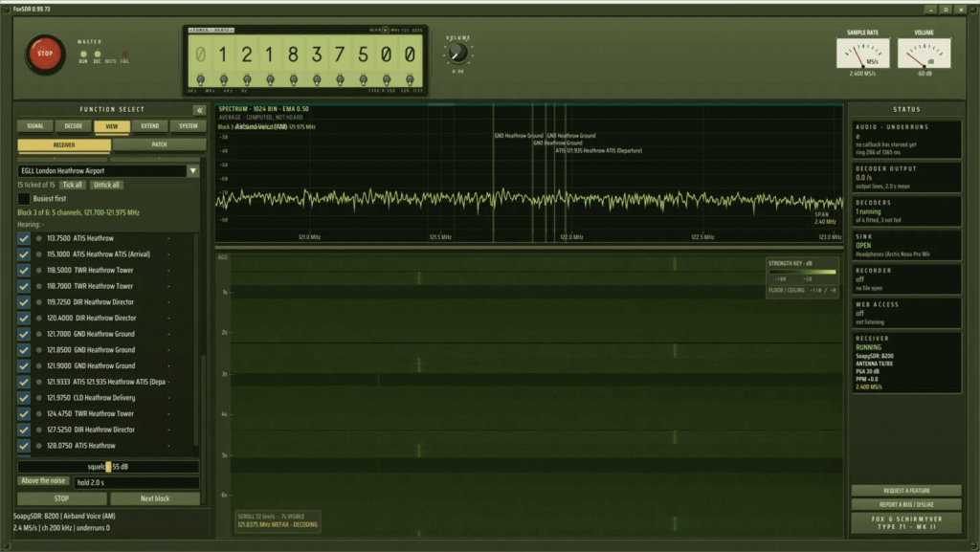Untick the 121.9000 GND Heathrow Ground channel
980x552 pixels.
coord(24,365)
